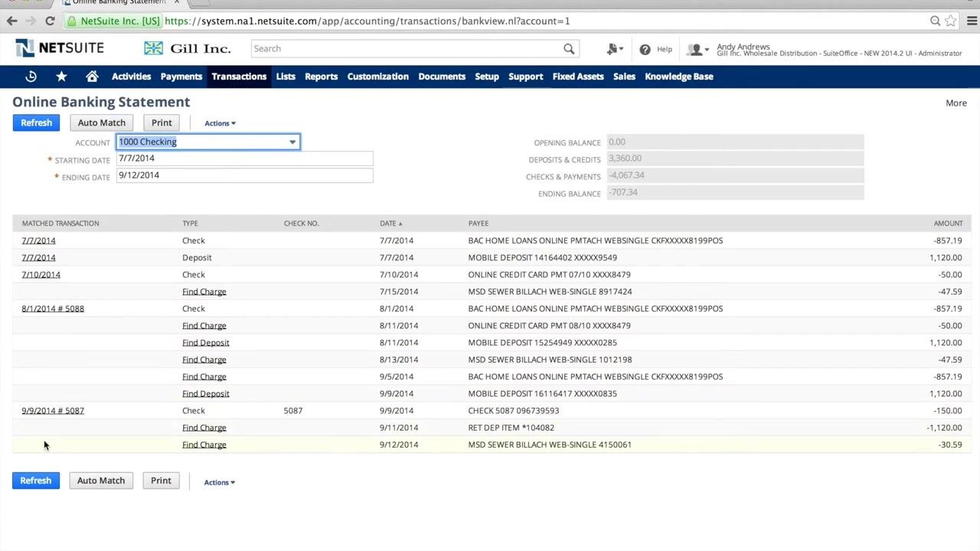Click the top Auto Match button
This screenshot has width=980, height=551.
coord(101,122)
